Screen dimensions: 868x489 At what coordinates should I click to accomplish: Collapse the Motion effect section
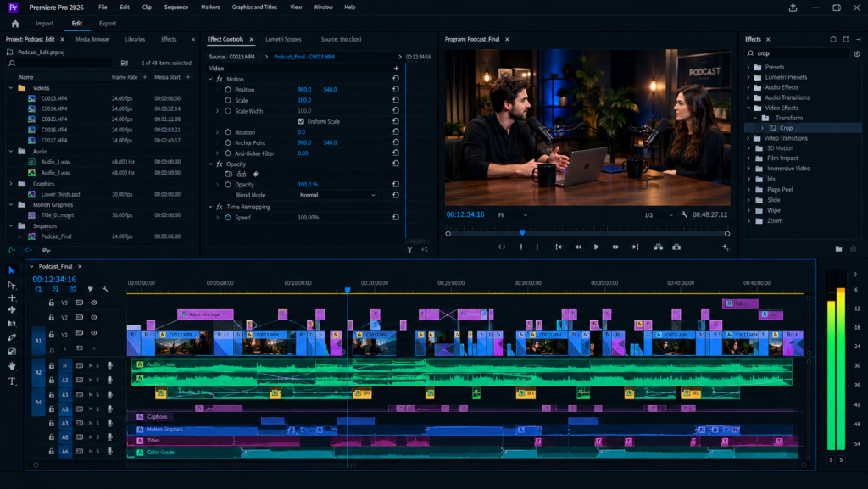210,79
